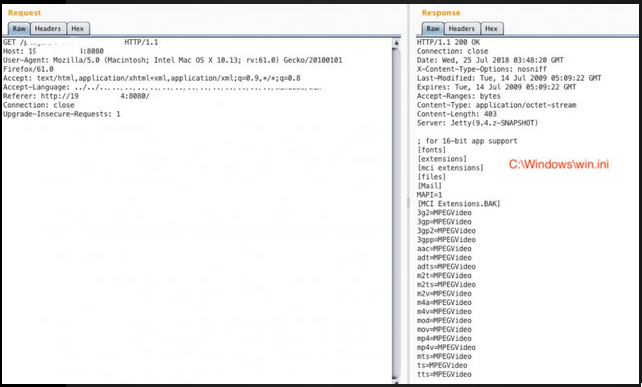Click the Content-Type application/octet-stream line
This screenshot has height=387, width=642.
[497, 105]
